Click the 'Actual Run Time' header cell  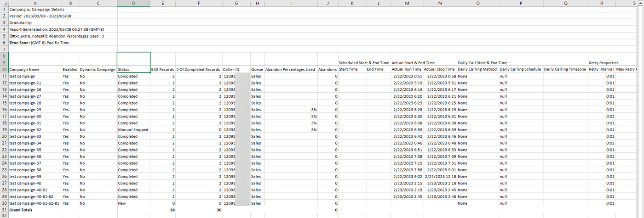tap(407, 70)
